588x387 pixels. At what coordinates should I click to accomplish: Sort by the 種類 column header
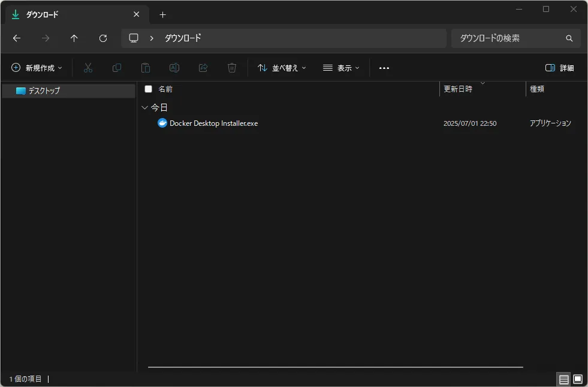536,89
